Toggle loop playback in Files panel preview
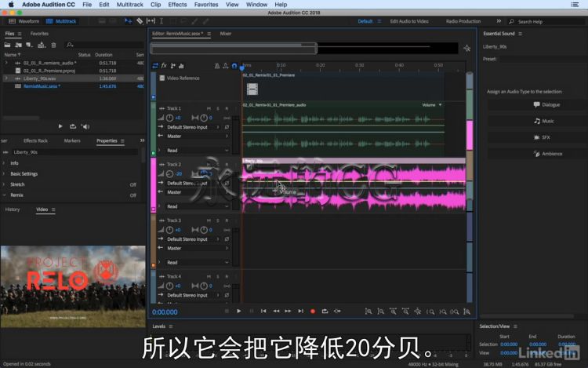 (73, 126)
